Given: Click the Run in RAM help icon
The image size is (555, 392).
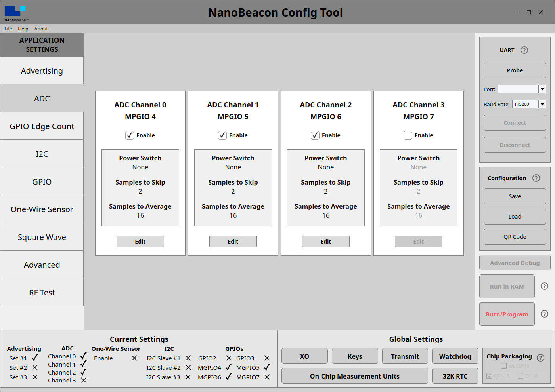Looking at the screenshot, I should click(x=545, y=286).
